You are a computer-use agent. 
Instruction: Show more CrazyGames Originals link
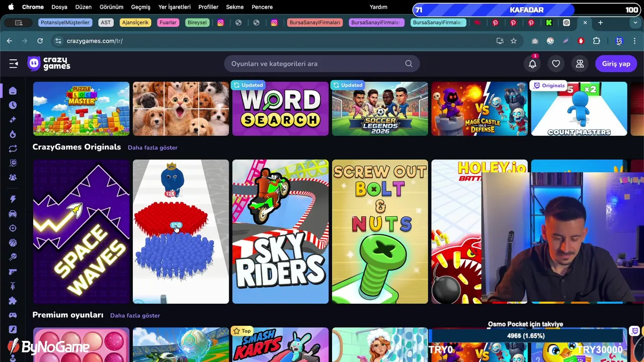click(x=152, y=148)
